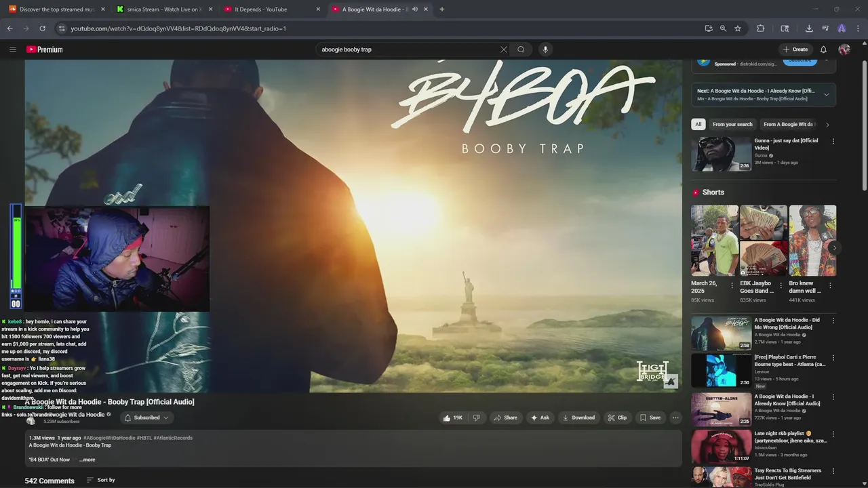Show more Shorts with the next arrow
Screen dimensions: 868x488
click(834, 247)
